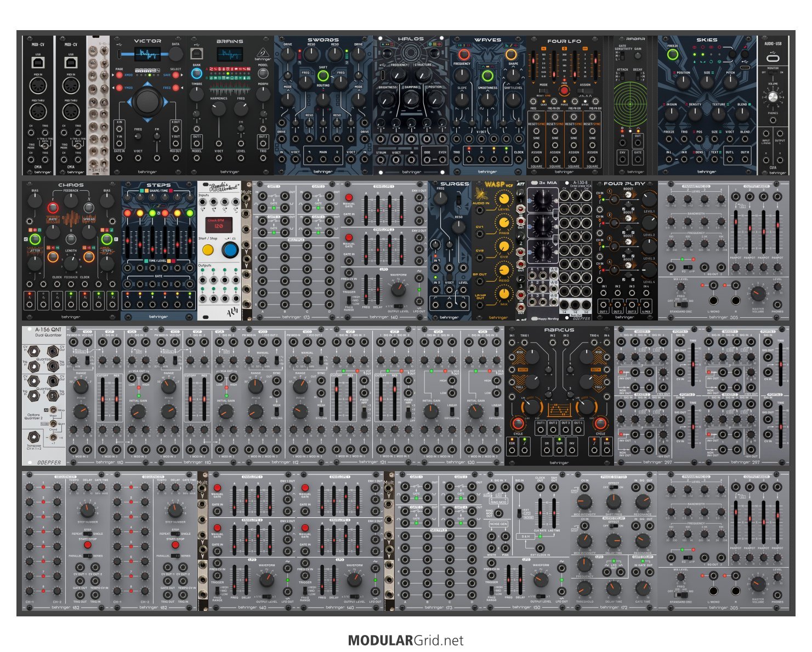Click the USB-C port on the Skies module
The width and height of the screenshot is (812, 652).
(745, 68)
